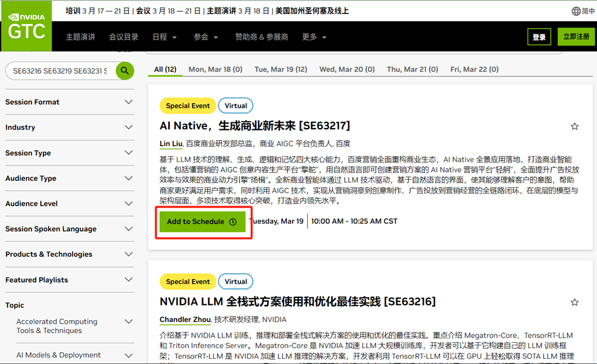Viewport: 597px width, 364px height.
Task: Switch to the Wed, Mar 20 tab
Action: click(x=346, y=68)
